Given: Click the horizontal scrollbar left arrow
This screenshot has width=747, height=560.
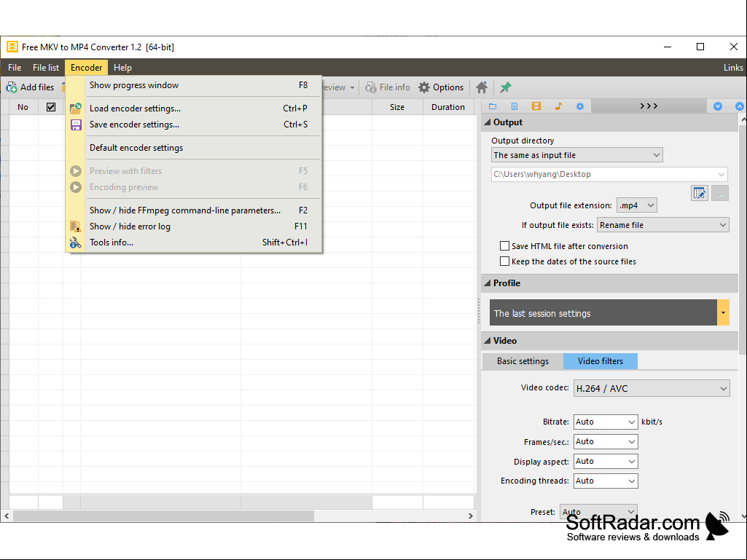Looking at the screenshot, I should 6,516.
